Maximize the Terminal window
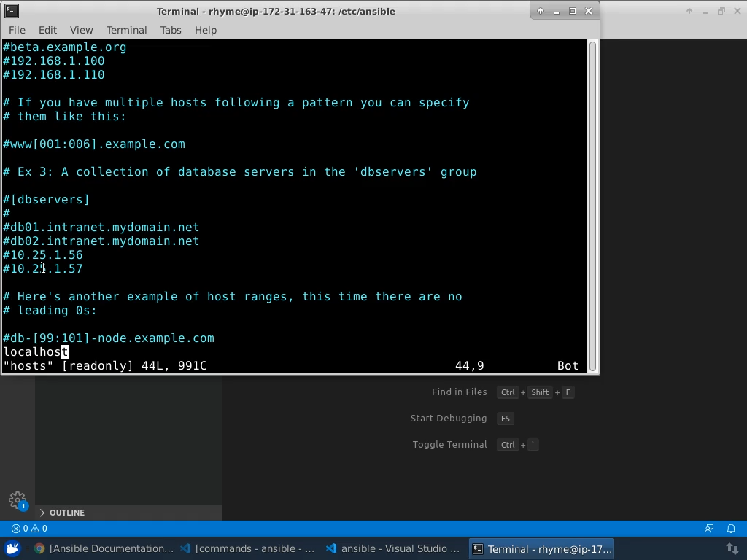 (573, 11)
